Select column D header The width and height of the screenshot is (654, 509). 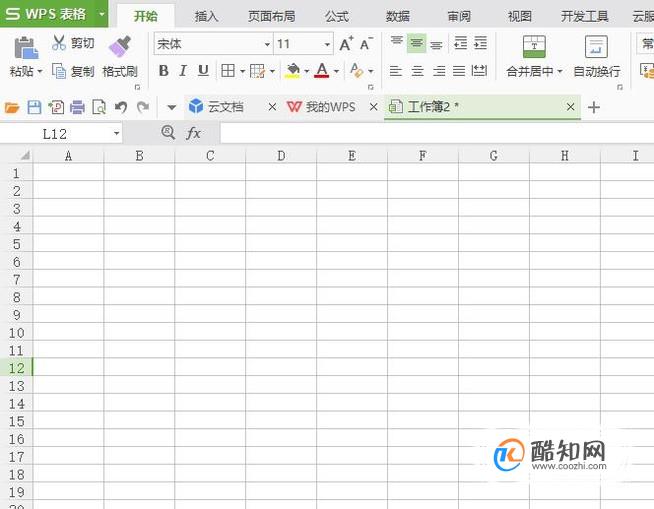(x=281, y=156)
